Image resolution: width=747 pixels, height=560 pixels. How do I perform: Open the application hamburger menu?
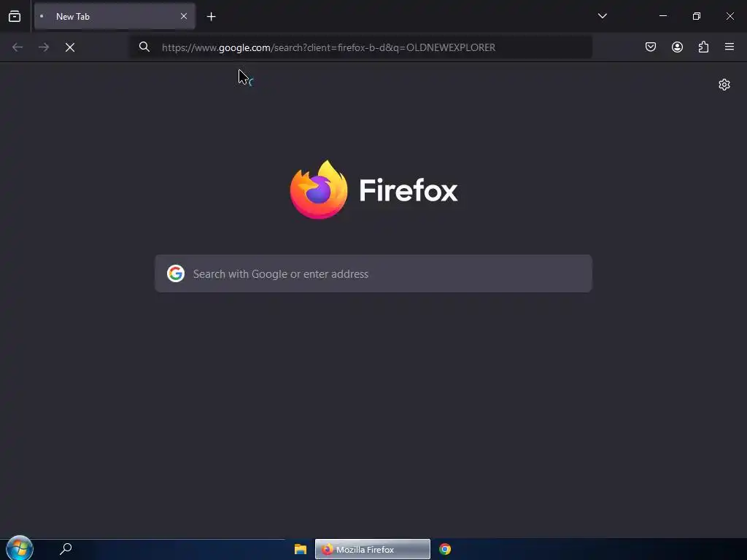pos(729,47)
